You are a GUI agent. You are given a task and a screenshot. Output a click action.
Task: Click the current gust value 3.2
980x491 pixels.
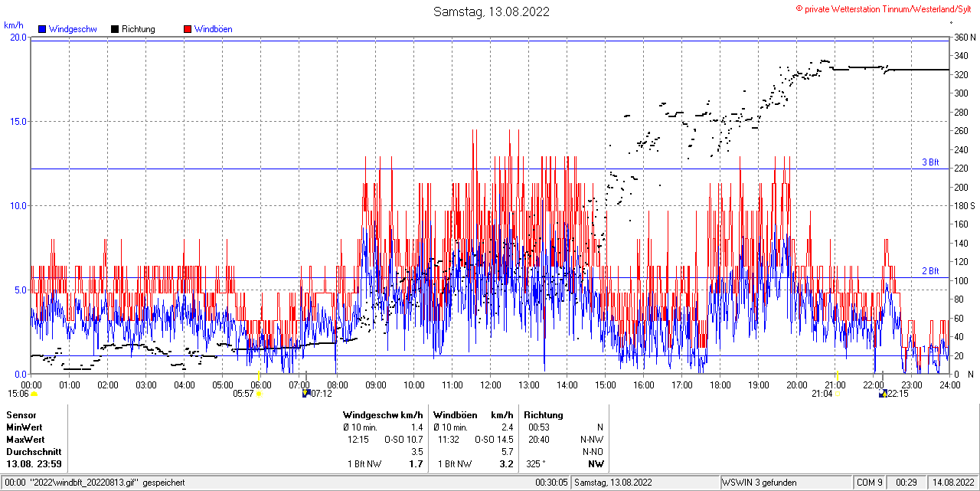(506, 464)
